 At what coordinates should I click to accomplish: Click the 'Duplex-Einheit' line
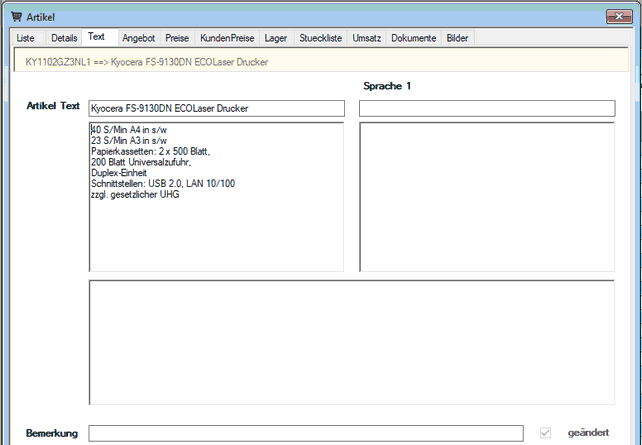pyautogui.click(x=119, y=173)
